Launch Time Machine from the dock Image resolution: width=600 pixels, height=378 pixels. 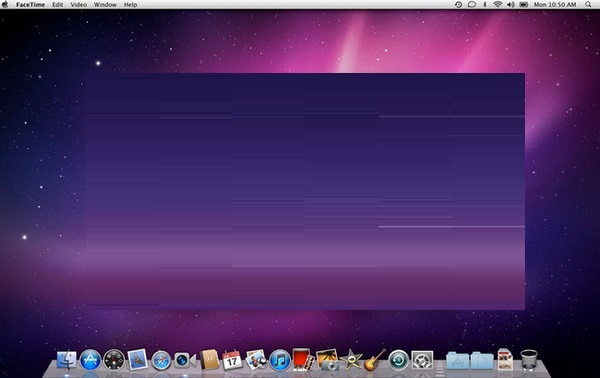(x=398, y=360)
